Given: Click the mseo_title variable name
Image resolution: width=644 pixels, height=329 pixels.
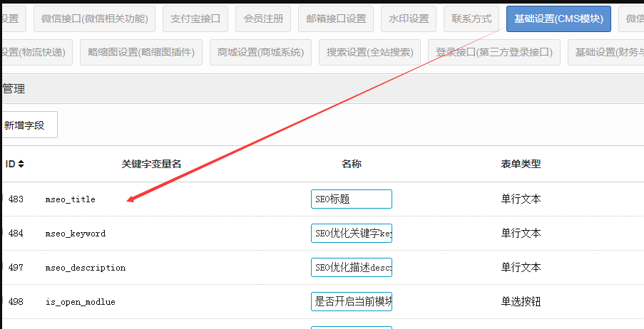Looking at the screenshot, I should (x=70, y=199).
